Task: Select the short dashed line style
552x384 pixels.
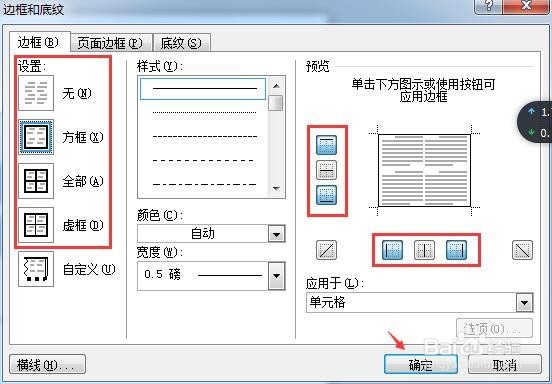Action: [x=205, y=137]
